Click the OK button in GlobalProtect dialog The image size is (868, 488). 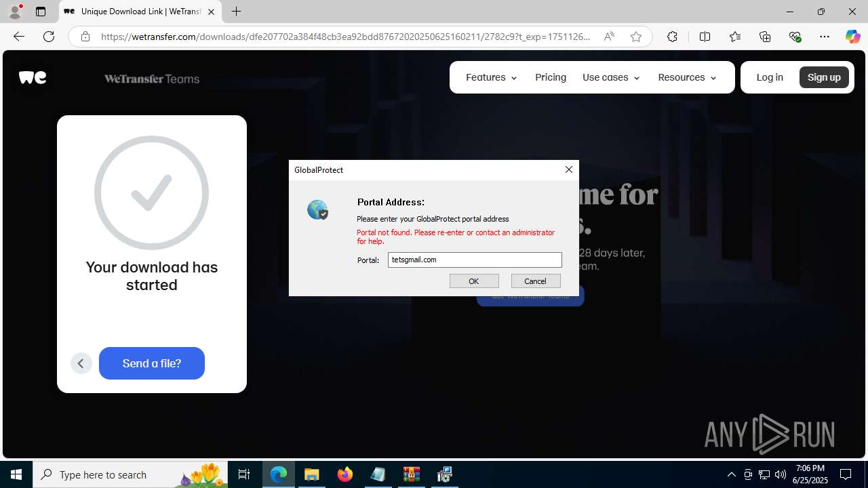474,281
